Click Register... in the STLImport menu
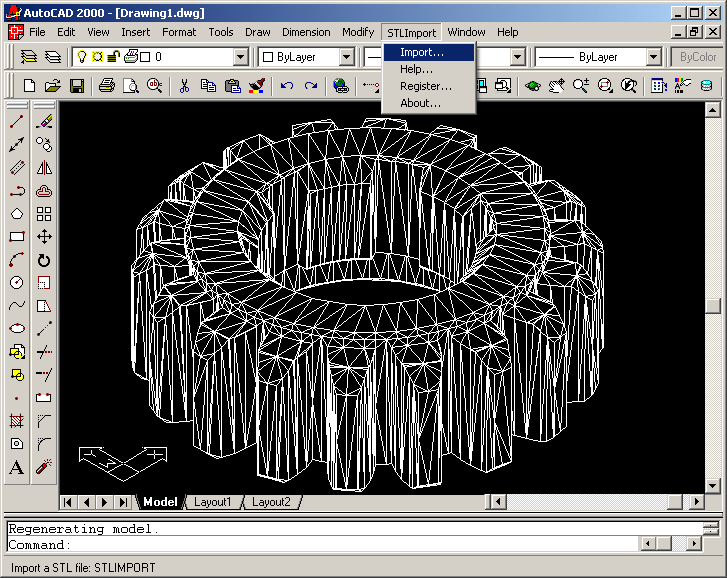 click(428, 86)
